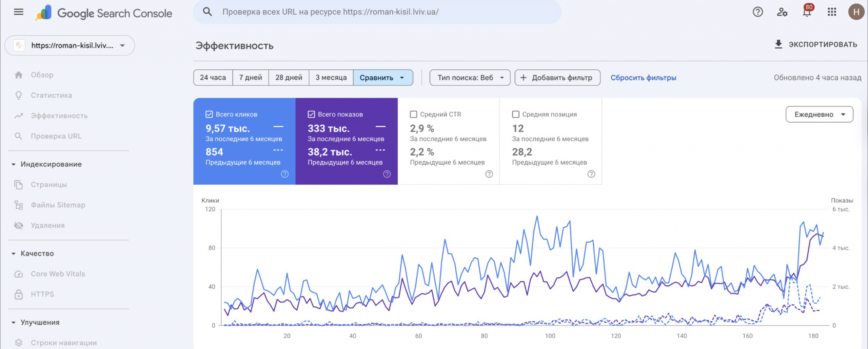Screen dimensions: 868x349
Task: Open the help question mark icon
Action: click(x=757, y=12)
